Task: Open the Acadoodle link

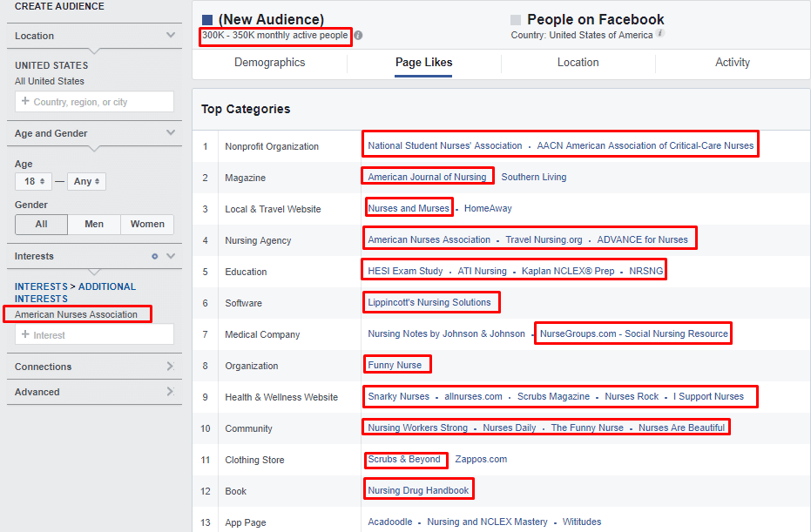Action: click(x=390, y=522)
